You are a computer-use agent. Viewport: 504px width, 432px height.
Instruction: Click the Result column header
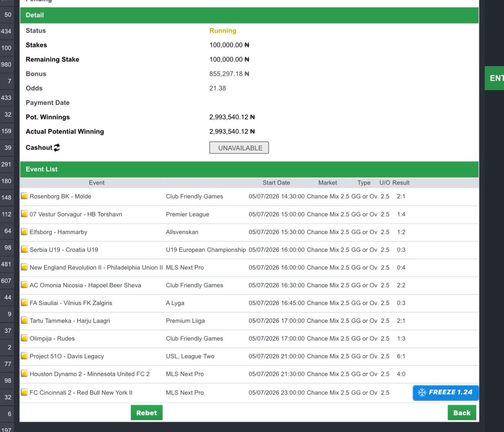click(401, 182)
